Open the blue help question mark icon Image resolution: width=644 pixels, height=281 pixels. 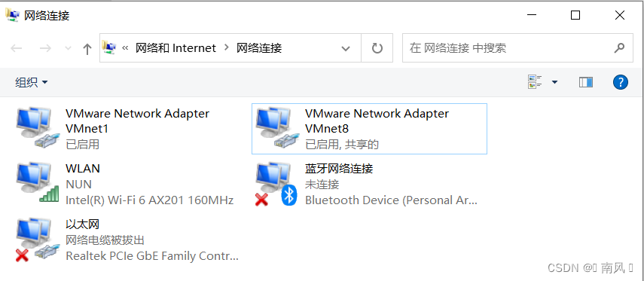[621, 82]
